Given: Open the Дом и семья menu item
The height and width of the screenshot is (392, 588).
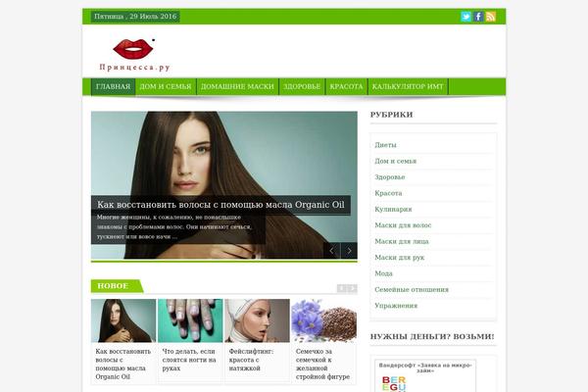Looking at the screenshot, I should point(166,86).
